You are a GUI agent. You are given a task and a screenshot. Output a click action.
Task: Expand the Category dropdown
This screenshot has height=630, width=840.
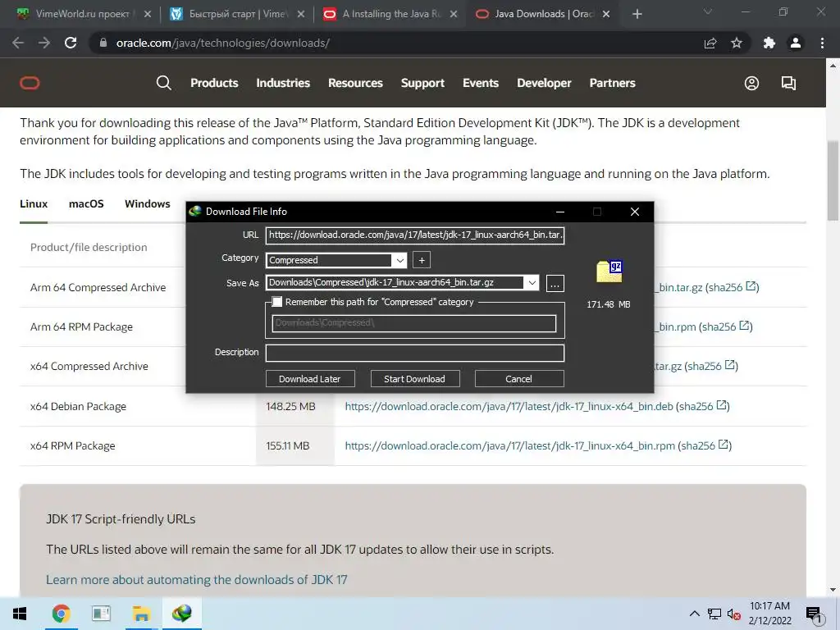(x=399, y=260)
